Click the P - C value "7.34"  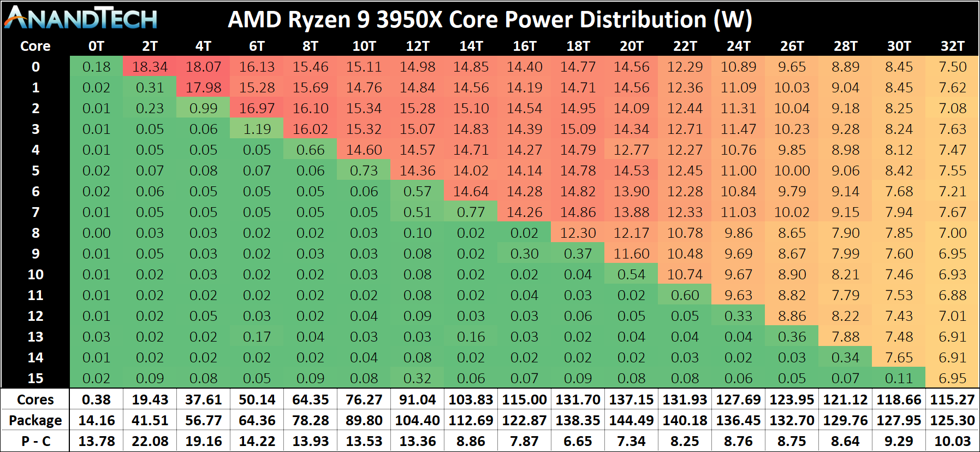(x=632, y=441)
